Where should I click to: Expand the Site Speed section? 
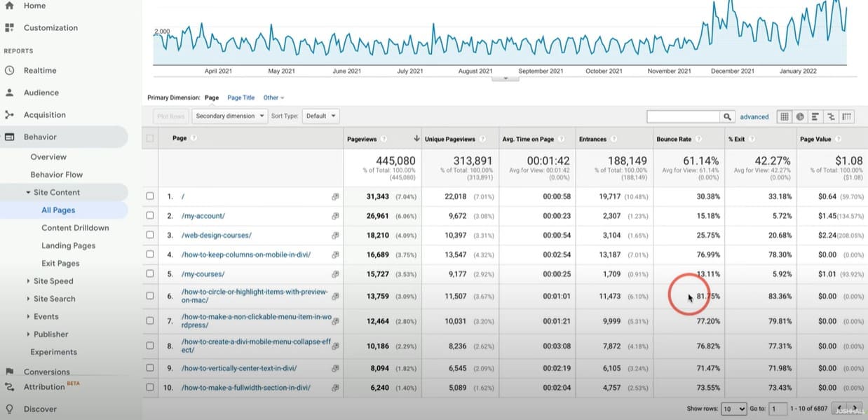click(x=53, y=281)
